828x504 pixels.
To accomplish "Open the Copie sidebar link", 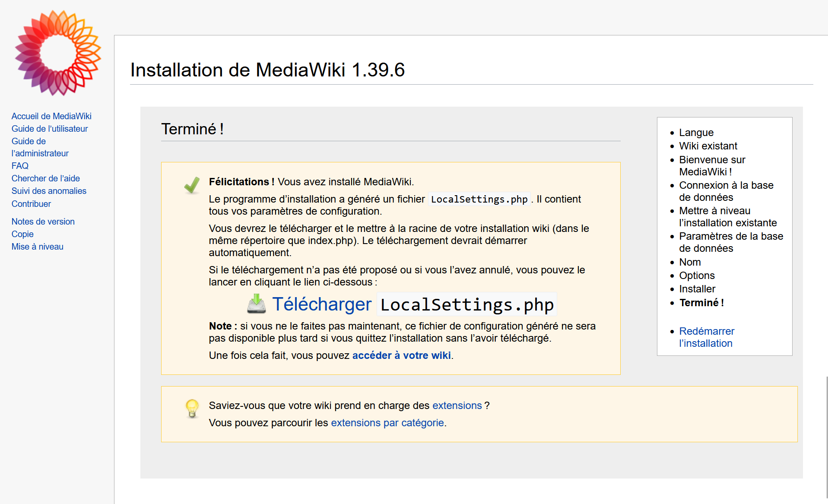I will 22,234.
